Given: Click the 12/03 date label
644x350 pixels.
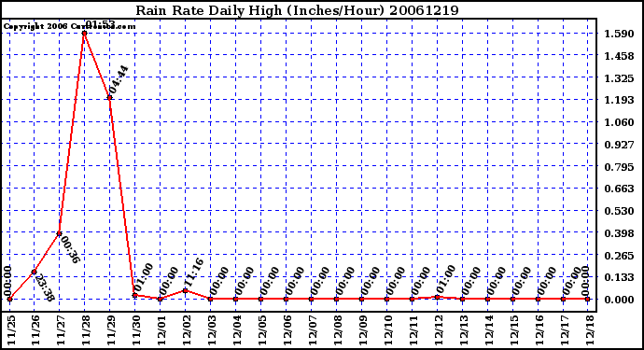Looking at the screenshot, I should (212, 330).
